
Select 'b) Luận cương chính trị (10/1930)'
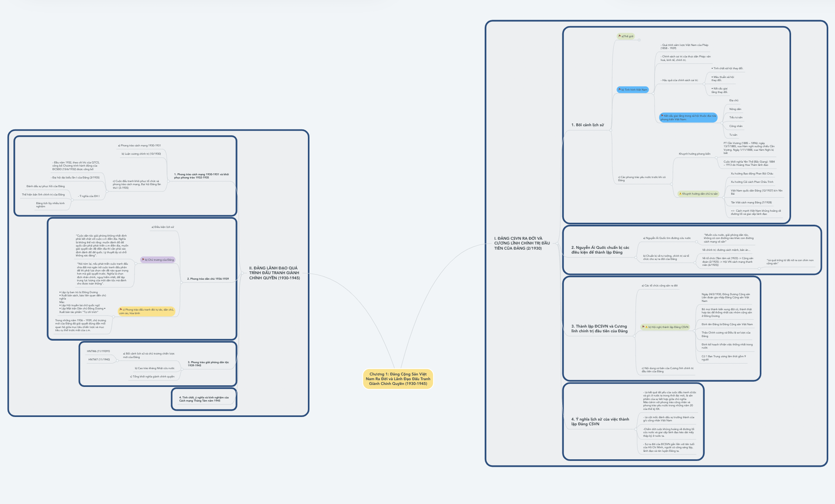(141, 154)
